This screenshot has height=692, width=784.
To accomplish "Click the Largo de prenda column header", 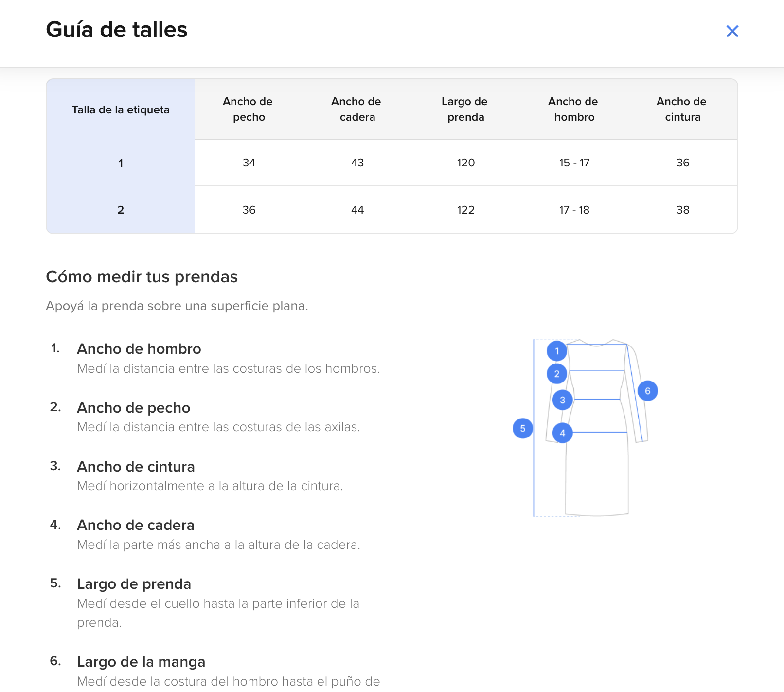I will [465, 109].
